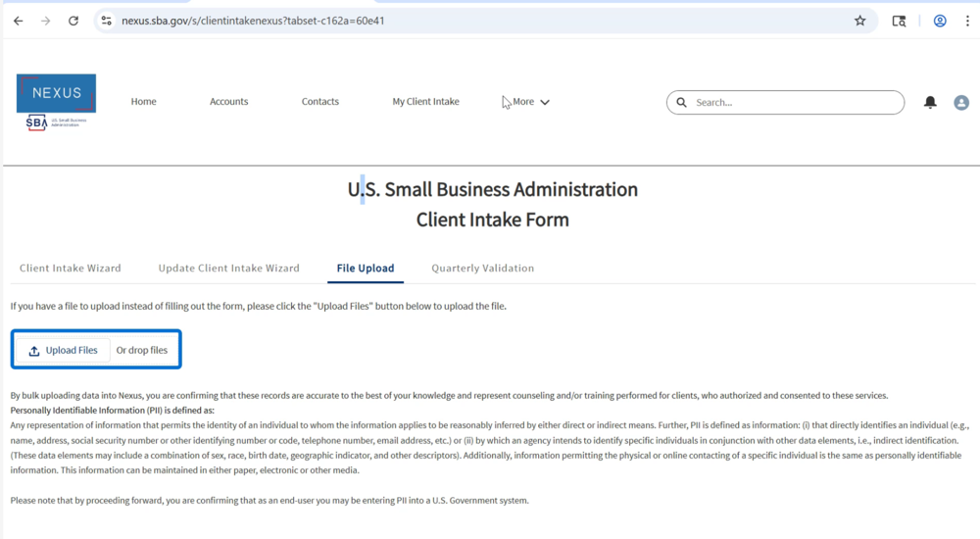The height and width of the screenshot is (539, 980).
Task: Reload the page with refresh icon
Action: (73, 21)
